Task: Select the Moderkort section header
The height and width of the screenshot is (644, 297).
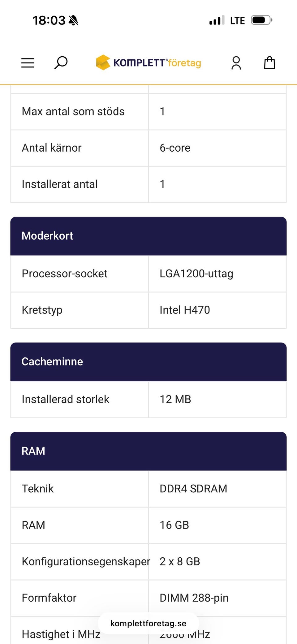Action: [x=148, y=236]
